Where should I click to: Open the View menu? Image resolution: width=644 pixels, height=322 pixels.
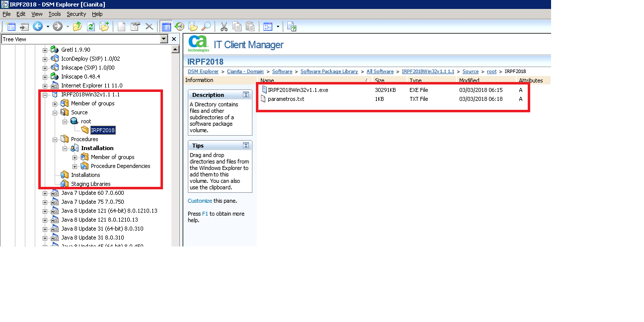click(37, 14)
